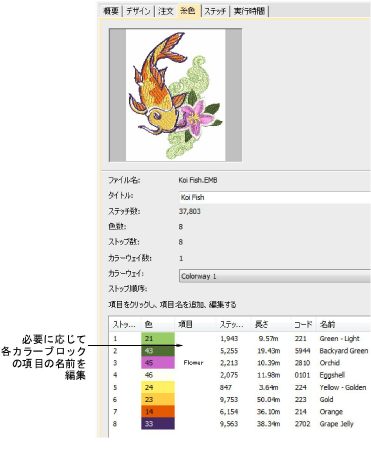Image resolution: width=371 pixels, height=452 pixels.
Task: Click the name Grape Jelly
Action: 336,424
